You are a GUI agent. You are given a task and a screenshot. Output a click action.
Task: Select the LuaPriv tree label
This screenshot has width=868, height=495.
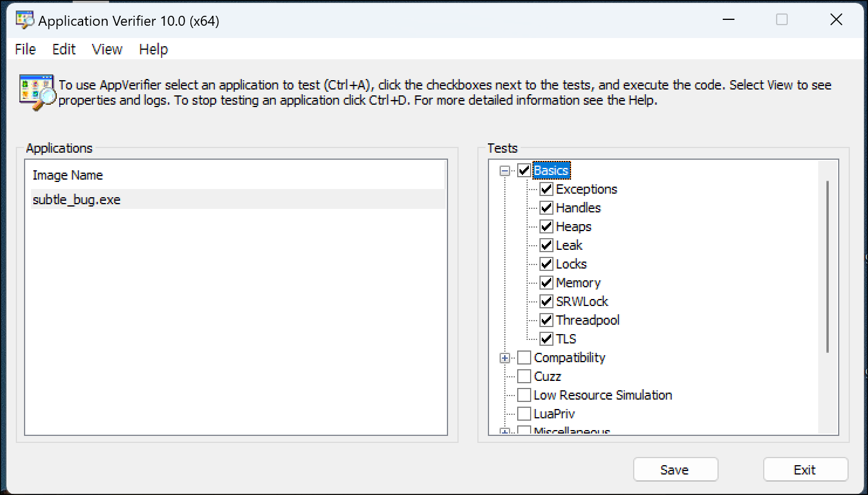point(554,414)
